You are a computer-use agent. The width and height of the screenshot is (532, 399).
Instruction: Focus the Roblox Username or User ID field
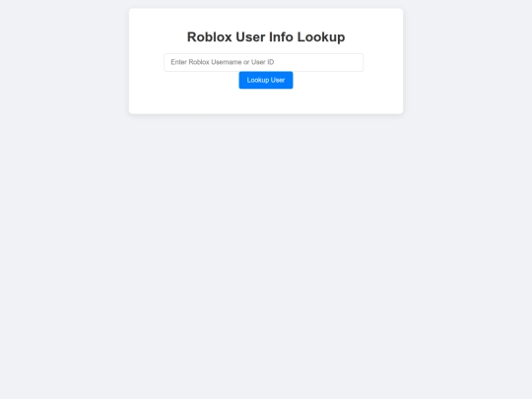[264, 62]
